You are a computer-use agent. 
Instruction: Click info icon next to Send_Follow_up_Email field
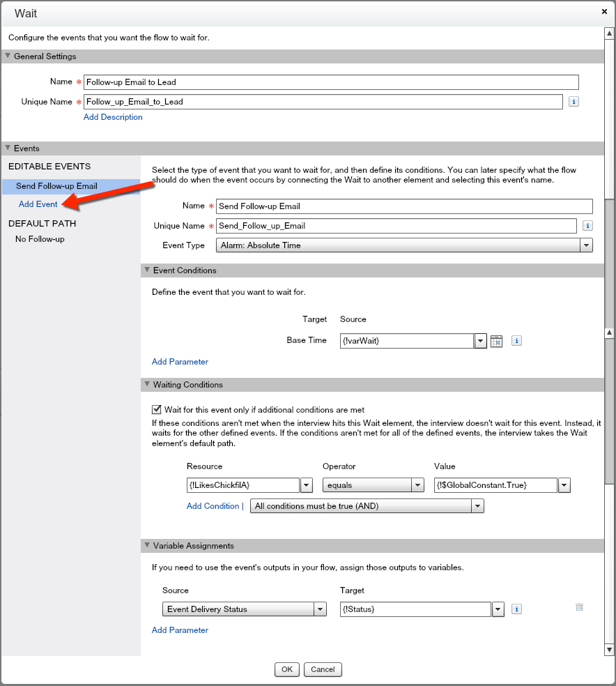(587, 226)
